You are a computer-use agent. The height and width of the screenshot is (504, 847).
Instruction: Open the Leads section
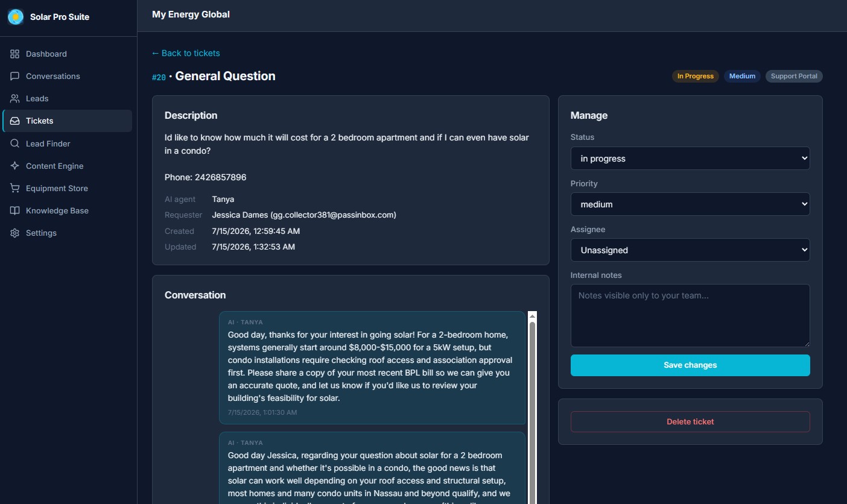pyautogui.click(x=68, y=98)
